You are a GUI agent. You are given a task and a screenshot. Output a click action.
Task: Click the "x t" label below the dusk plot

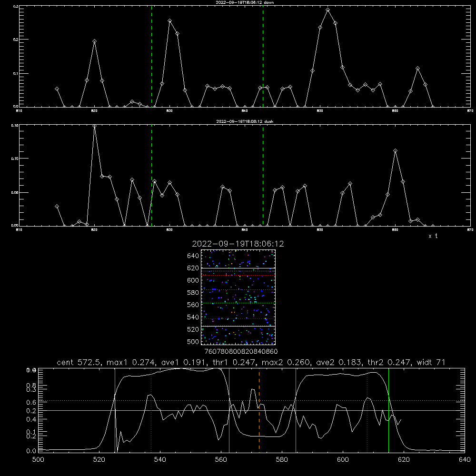(433, 236)
